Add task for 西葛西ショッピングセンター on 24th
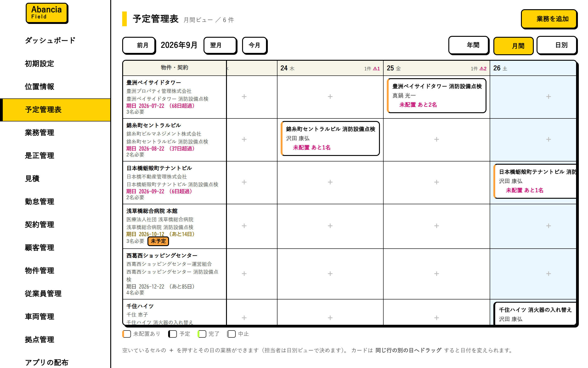This screenshot has height=368, width=588. (x=330, y=274)
